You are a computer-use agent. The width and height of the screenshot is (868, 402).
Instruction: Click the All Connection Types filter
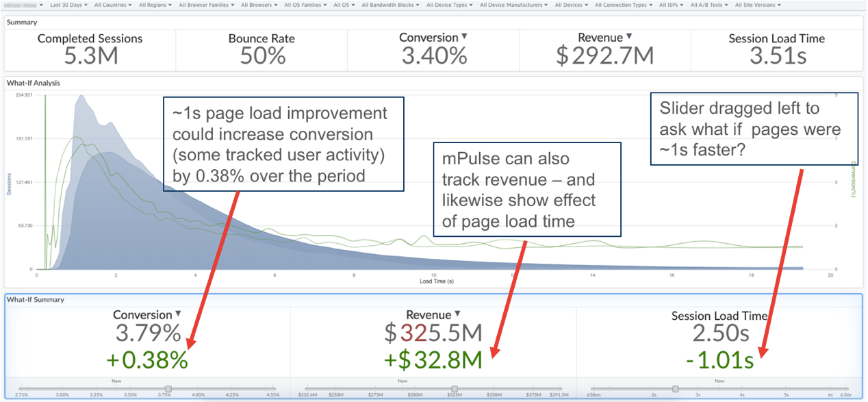tap(623, 5)
